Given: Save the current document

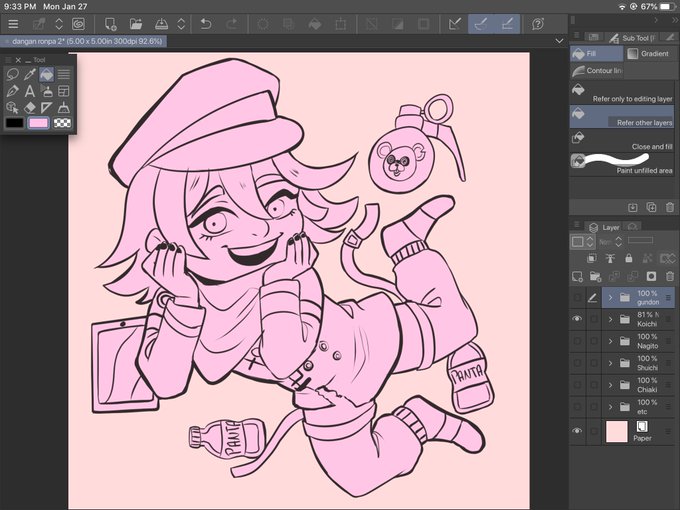Looking at the screenshot, I should coord(161,24).
